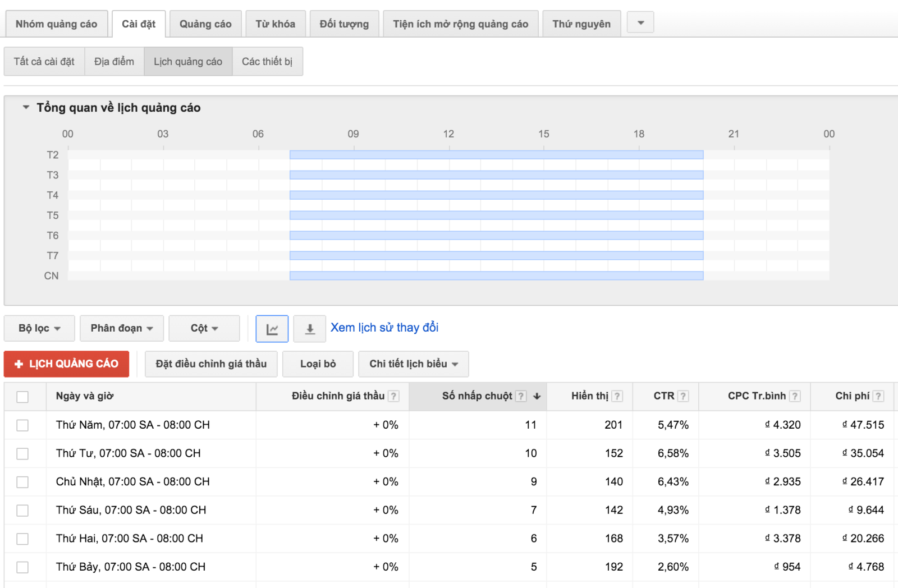Select all rows with the header checkbox
The height and width of the screenshot is (588, 898).
(x=23, y=397)
